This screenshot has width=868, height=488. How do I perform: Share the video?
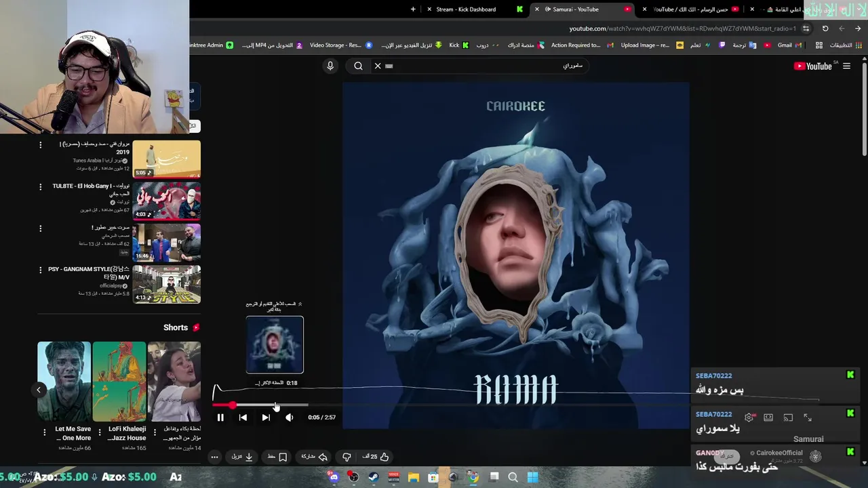315,457
